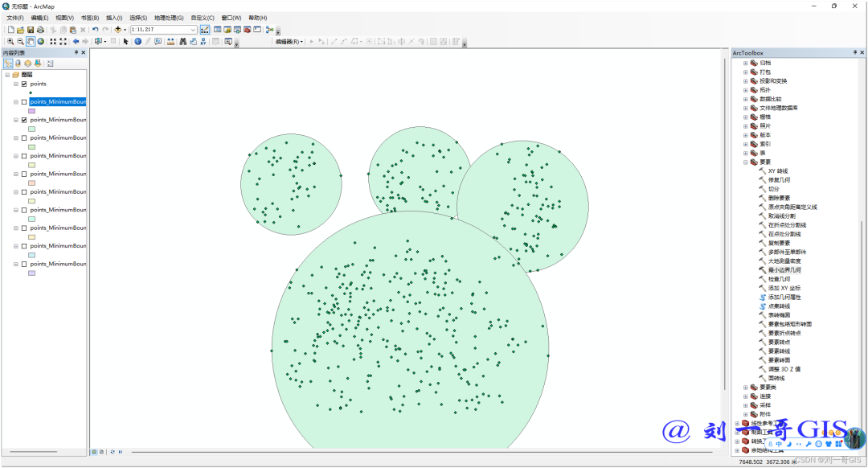The image size is (868, 468).
Task: Zoom to full extent with globe icon
Action: [x=40, y=42]
